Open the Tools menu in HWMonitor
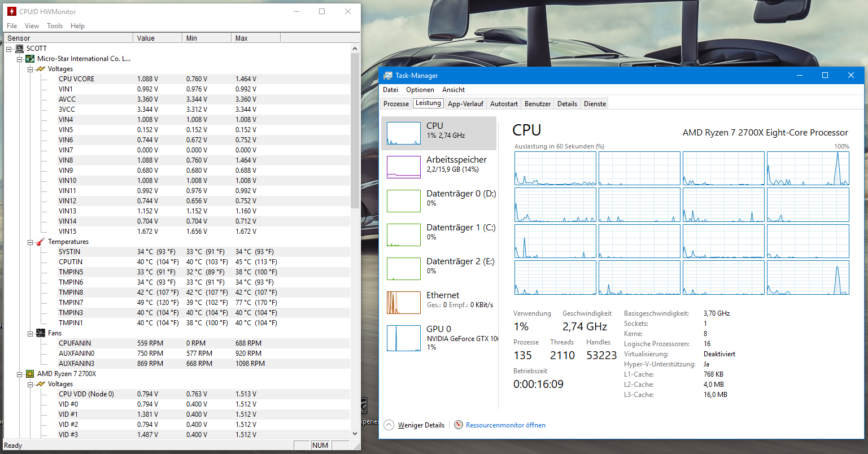This screenshot has width=868, height=454. 55,26
